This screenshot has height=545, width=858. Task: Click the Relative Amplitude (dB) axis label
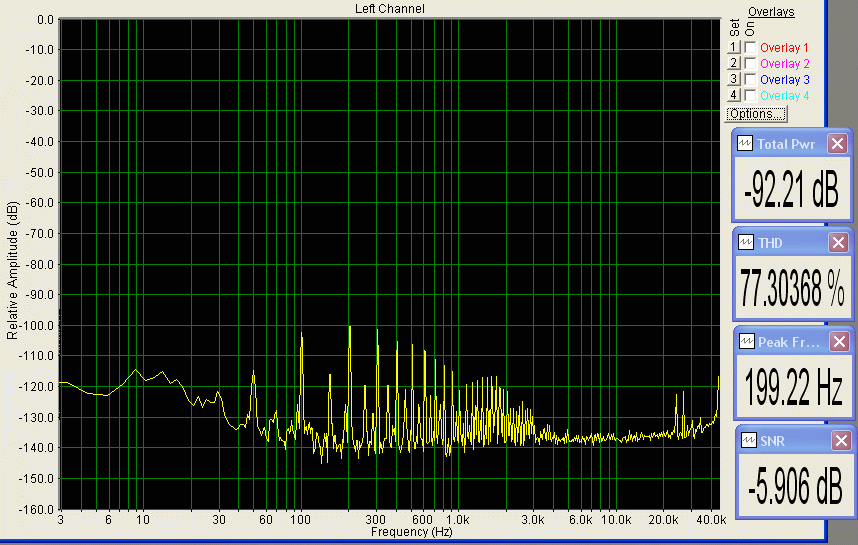click(x=12, y=270)
